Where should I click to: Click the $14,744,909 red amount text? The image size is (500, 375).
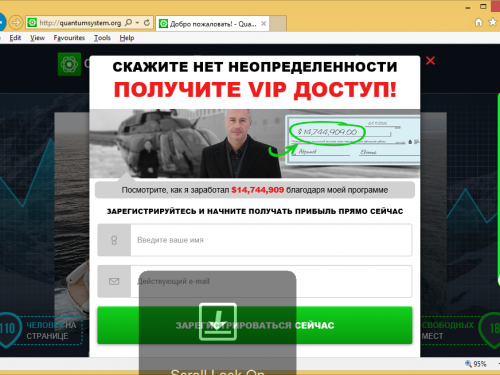tap(258, 190)
